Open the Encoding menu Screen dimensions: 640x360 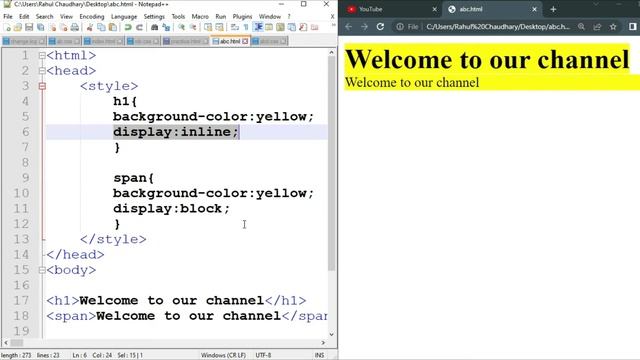point(92,16)
